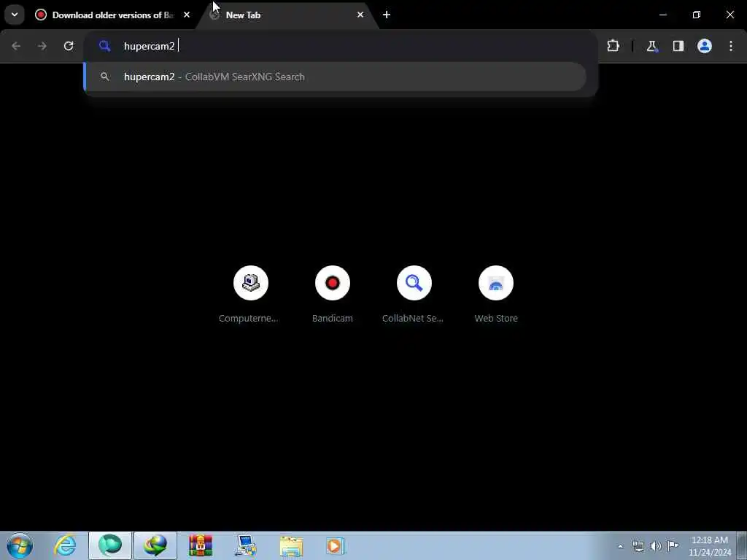This screenshot has height=560, width=747.
Task: Open the CollabNet Search shortcut tile
Action: (414, 295)
